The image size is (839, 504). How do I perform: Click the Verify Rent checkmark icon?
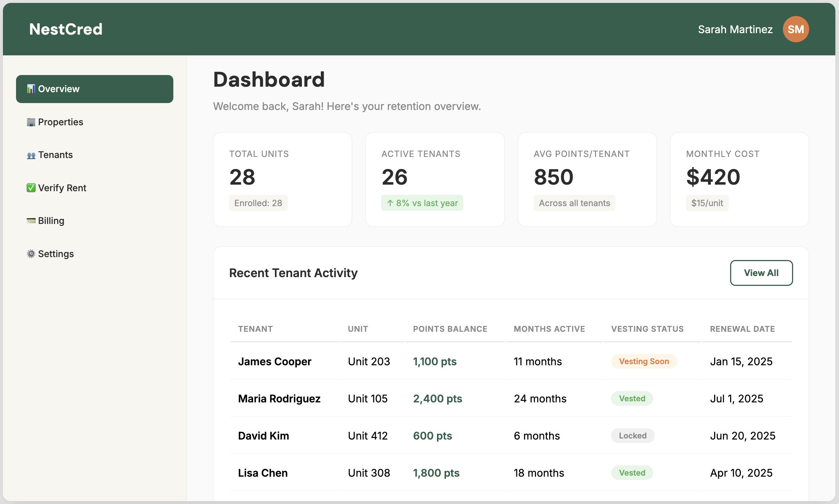[31, 188]
